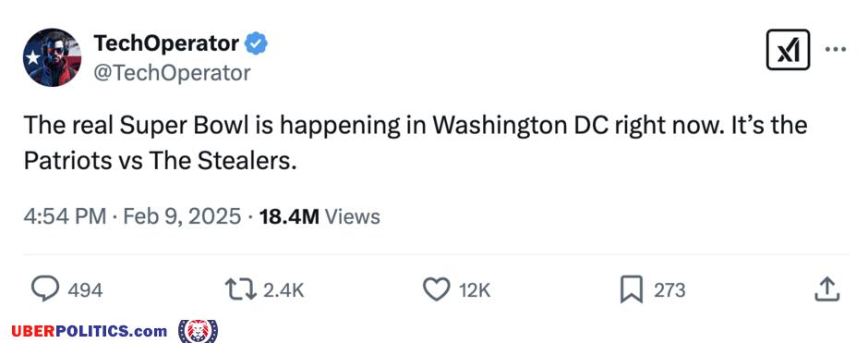This screenshot has height=343, width=868.
Task: Click the 494 replies count
Action: (x=85, y=290)
